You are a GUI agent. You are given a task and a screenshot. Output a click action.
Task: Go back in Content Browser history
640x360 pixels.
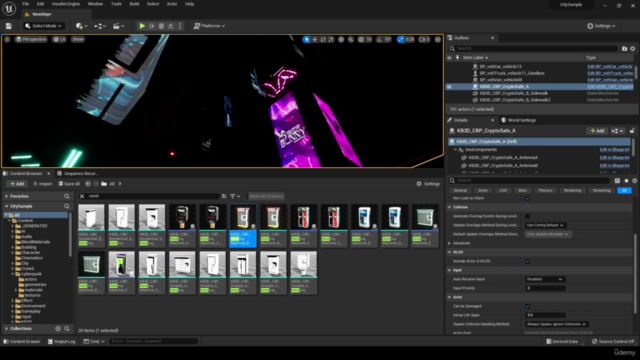tap(88, 184)
